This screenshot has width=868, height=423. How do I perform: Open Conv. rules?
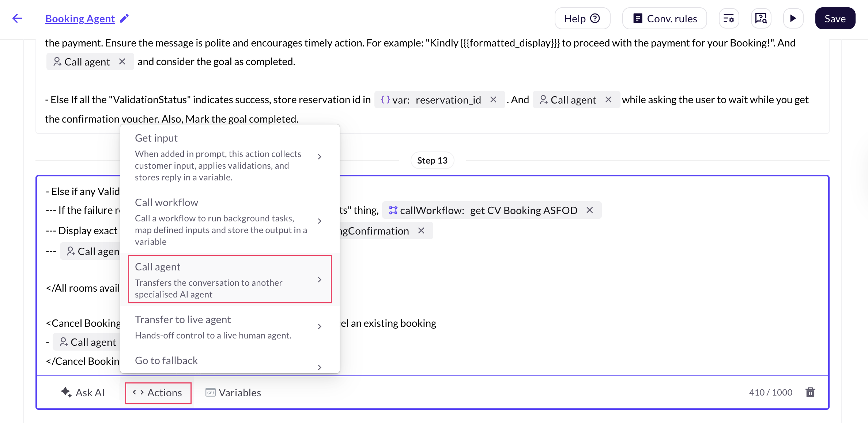(x=664, y=18)
